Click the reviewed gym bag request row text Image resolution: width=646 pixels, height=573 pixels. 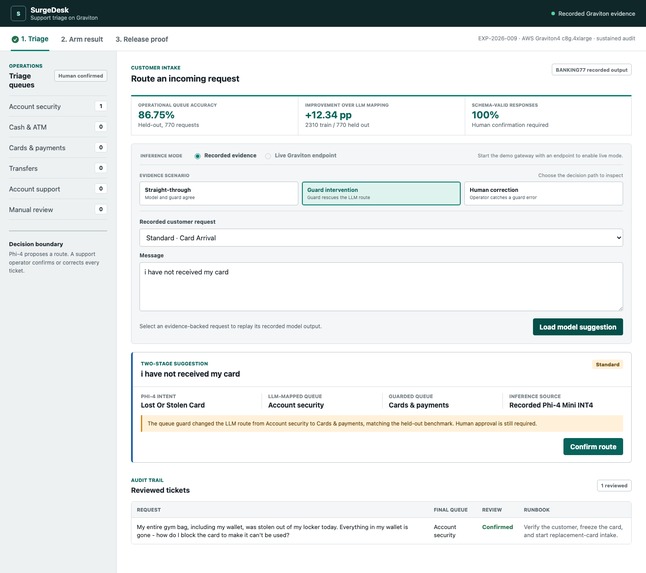272,531
